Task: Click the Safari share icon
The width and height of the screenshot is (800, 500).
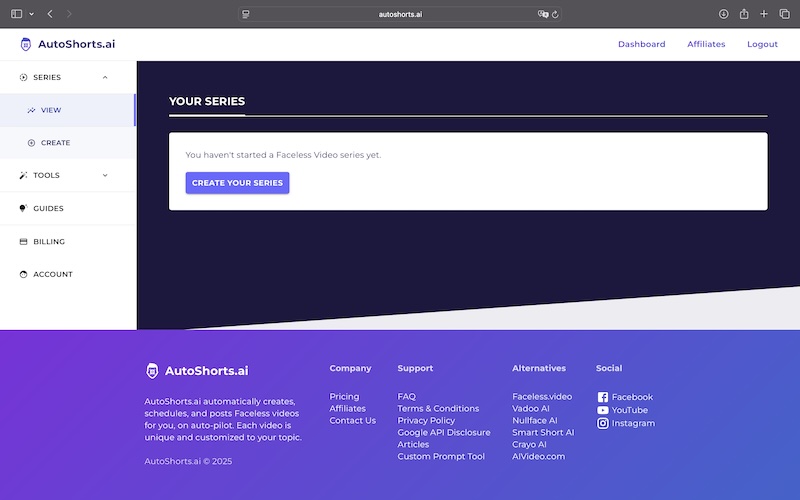Action: 744,14
